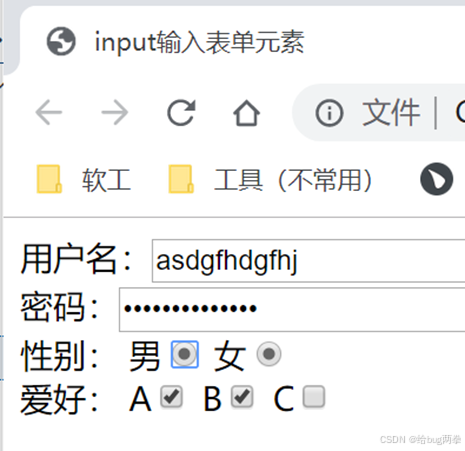Image resolution: width=465 pixels, height=451 pixels.
Task: Uncheck hobby checkbox A
Action: (x=171, y=397)
